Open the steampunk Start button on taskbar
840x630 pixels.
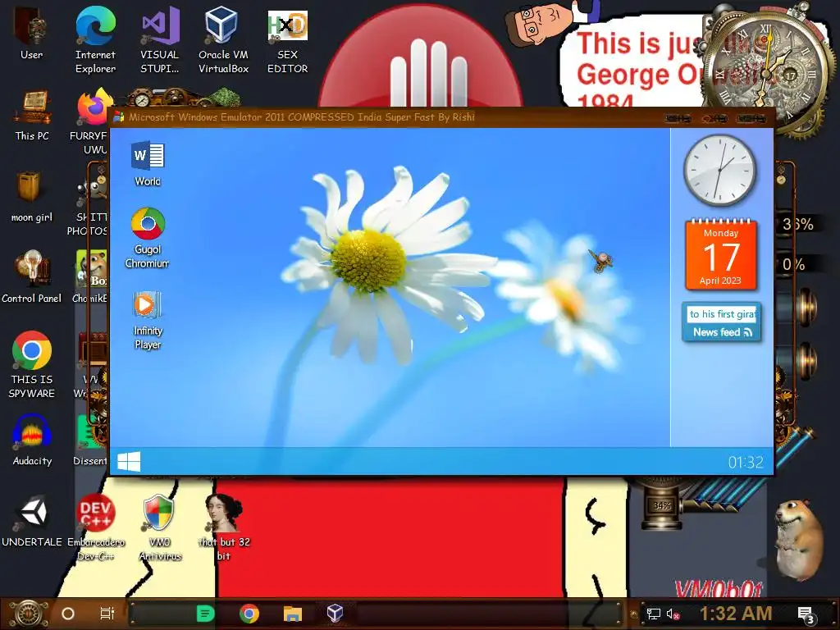point(28,614)
